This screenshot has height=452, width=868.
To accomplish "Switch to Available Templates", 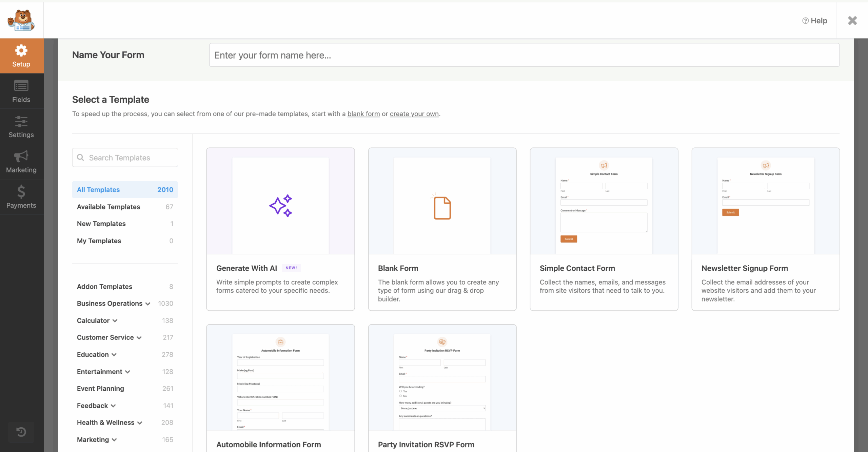I will coord(108,207).
